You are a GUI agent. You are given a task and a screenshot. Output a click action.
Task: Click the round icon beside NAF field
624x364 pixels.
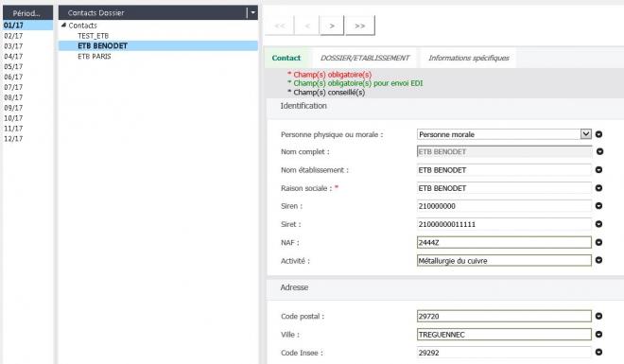tap(598, 242)
